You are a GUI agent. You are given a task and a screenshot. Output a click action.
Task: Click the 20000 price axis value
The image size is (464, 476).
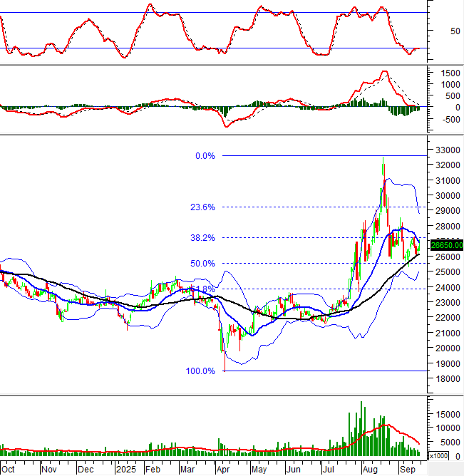pyautogui.click(x=448, y=348)
